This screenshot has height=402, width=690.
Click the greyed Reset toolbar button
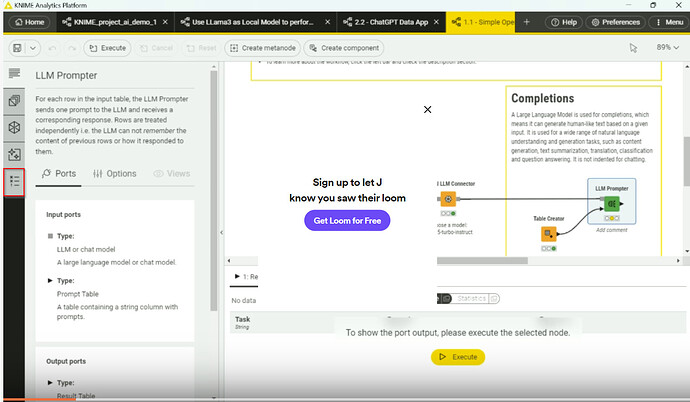[201, 48]
